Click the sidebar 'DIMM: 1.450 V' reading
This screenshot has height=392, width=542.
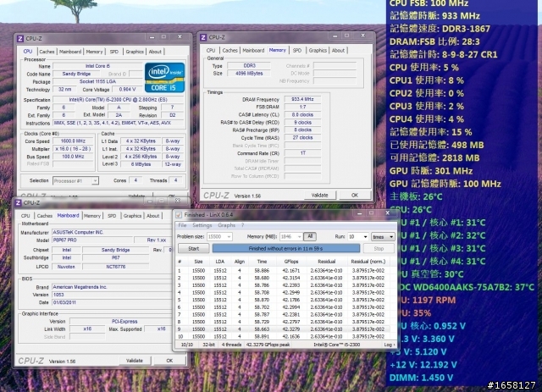click(422, 378)
